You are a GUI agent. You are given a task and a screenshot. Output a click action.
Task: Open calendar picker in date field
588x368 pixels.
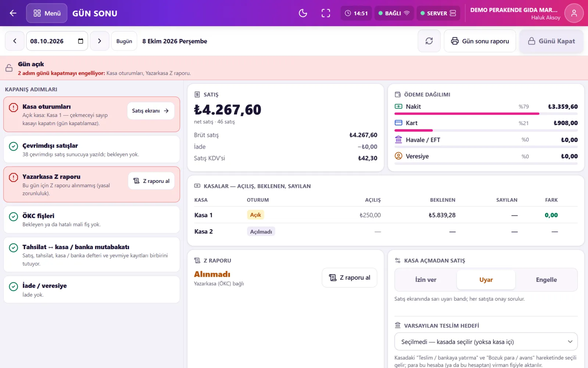click(x=80, y=41)
